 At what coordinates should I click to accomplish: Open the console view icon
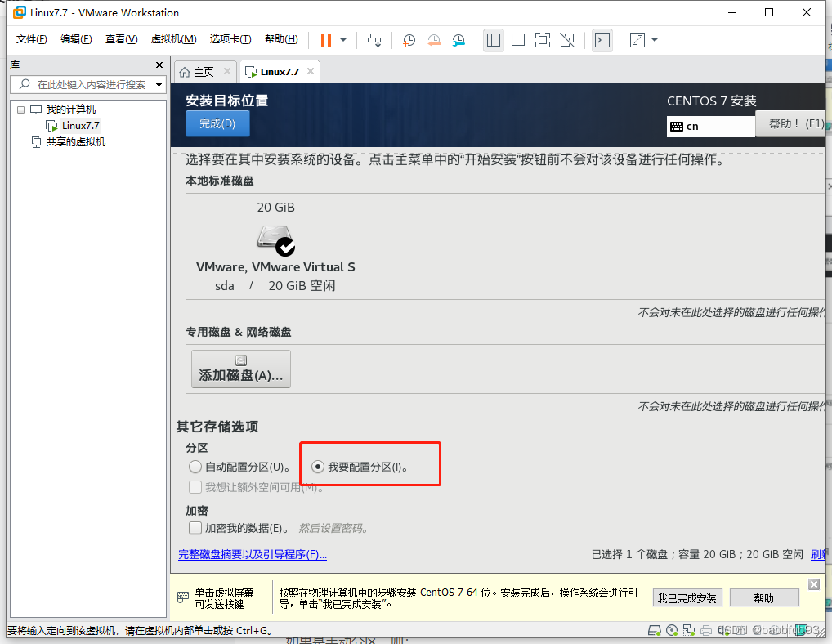coord(602,40)
